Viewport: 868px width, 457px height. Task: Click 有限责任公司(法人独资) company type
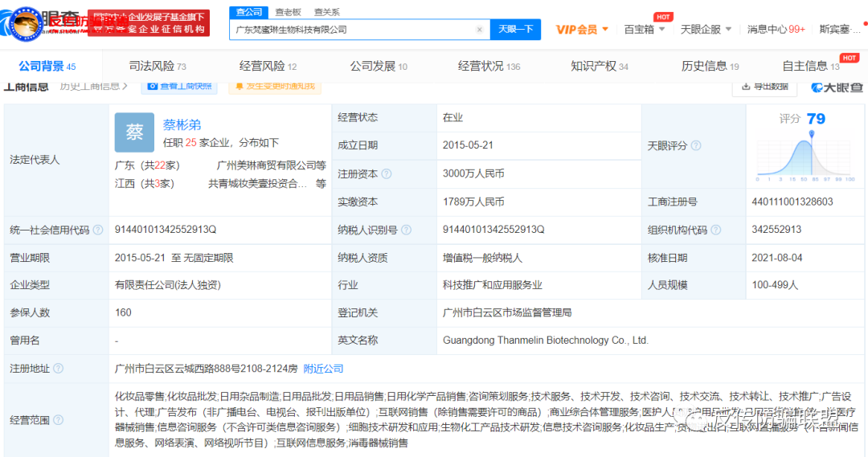[x=168, y=285]
